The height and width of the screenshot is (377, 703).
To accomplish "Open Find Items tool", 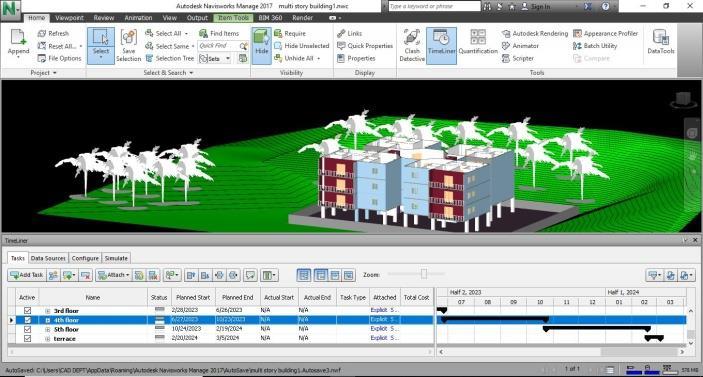I will [219, 34].
